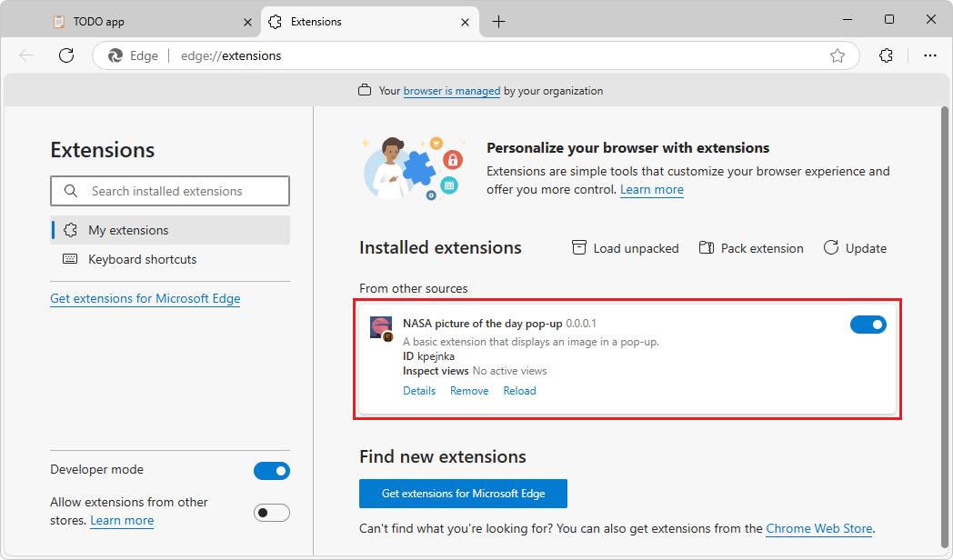Open the Chrome Web Store link
Screen dimensions: 953x560
tap(818, 528)
